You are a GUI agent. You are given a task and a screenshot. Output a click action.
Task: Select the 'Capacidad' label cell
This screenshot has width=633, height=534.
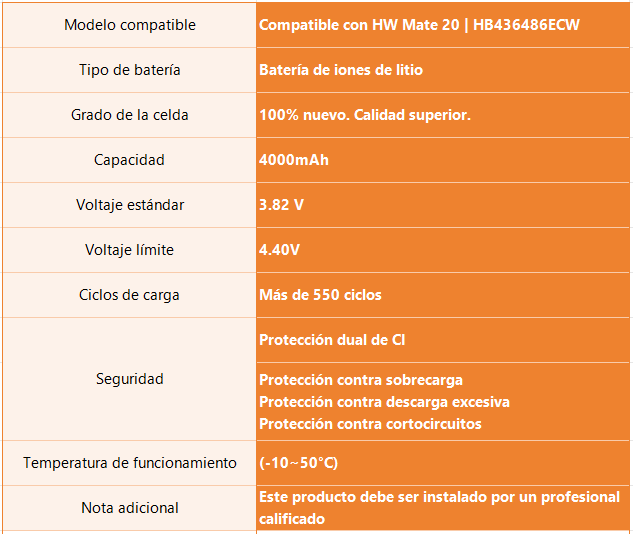(x=130, y=160)
